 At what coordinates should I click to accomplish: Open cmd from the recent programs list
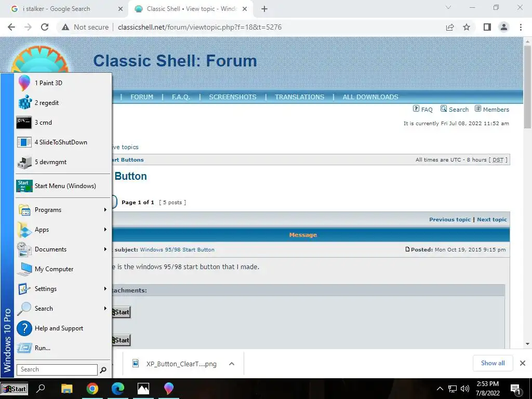(63, 123)
